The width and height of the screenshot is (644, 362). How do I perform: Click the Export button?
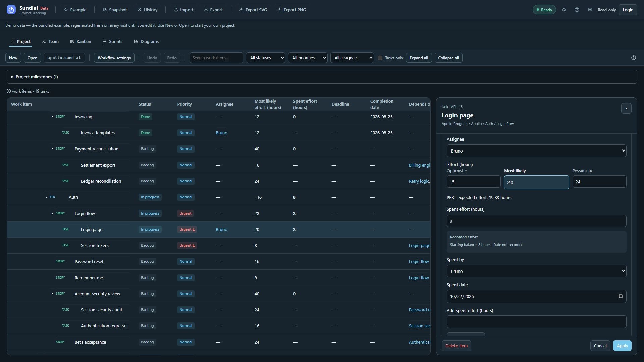click(x=213, y=10)
